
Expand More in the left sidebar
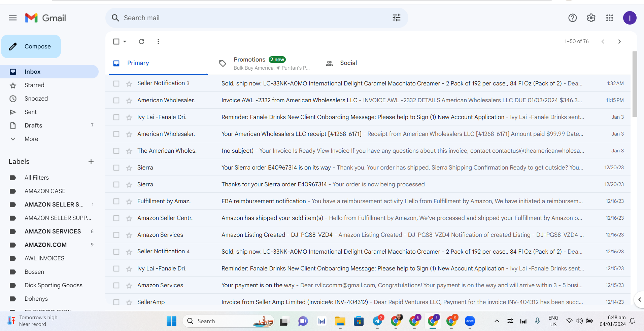pos(31,139)
